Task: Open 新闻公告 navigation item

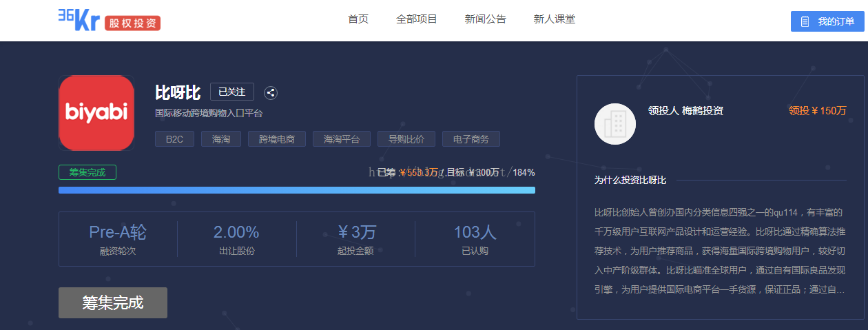Action: pos(486,19)
